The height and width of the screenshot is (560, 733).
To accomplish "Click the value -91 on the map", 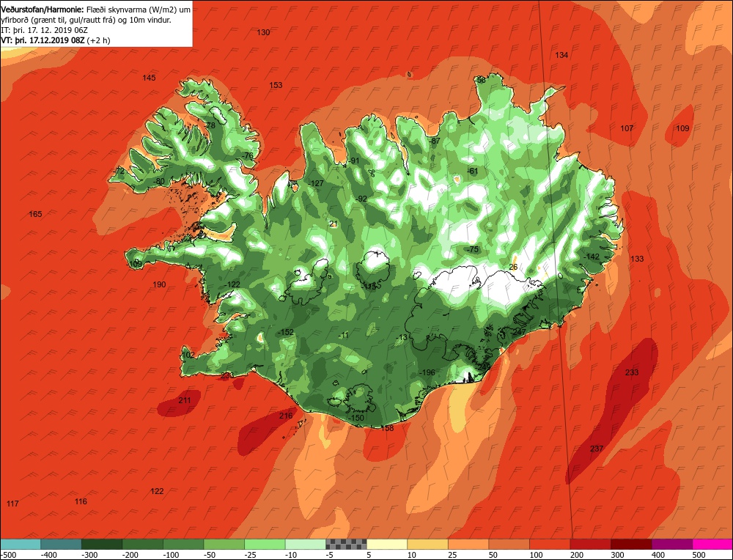I will point(353,161).
